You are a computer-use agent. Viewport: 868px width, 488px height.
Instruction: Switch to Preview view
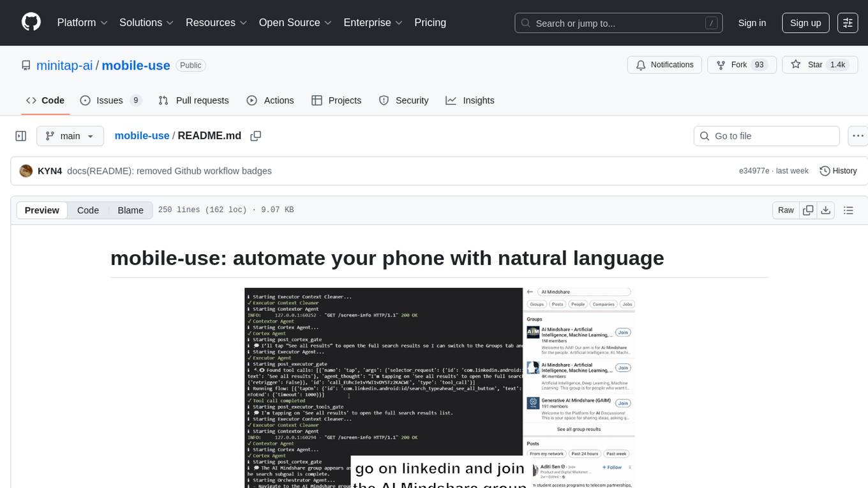point(42,210)
